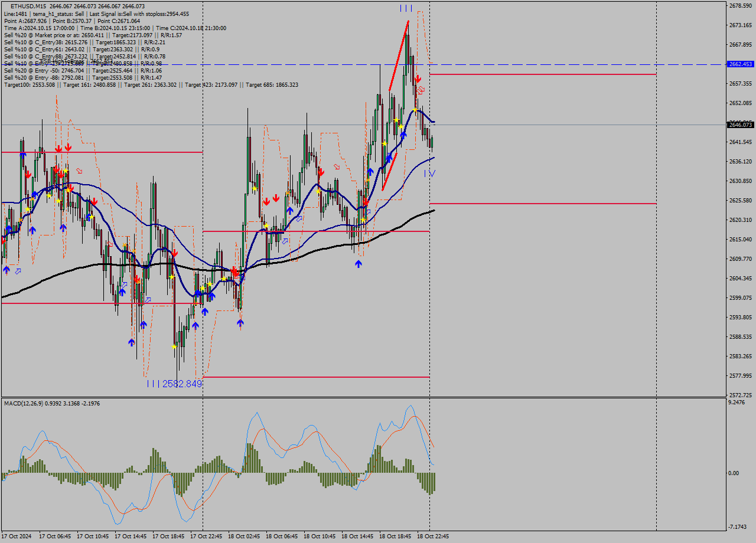
Task: Click the 2593.805 price axis label
Action: (x=741, y=318)
